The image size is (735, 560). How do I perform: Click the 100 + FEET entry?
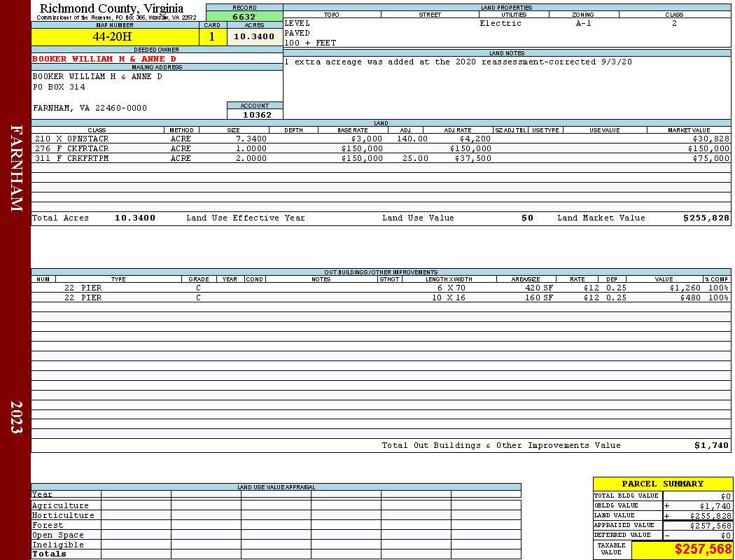(x=310, y=43)
